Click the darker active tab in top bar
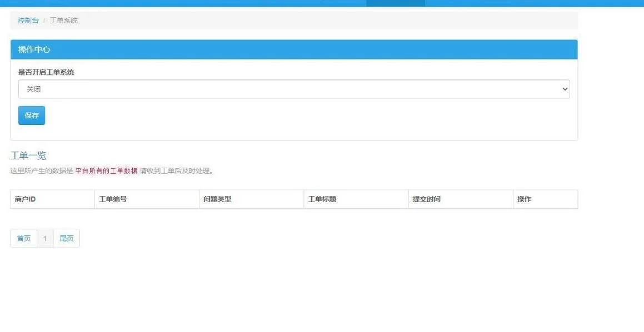The image size is (644, 332). 396,3
